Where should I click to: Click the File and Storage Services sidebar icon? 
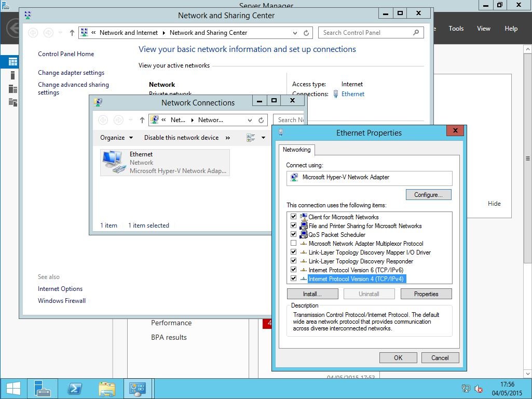[13, 102]
